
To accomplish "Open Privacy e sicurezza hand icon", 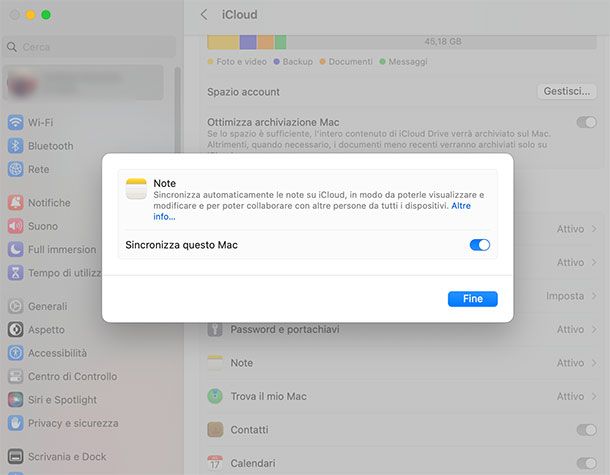I will 16,423.
